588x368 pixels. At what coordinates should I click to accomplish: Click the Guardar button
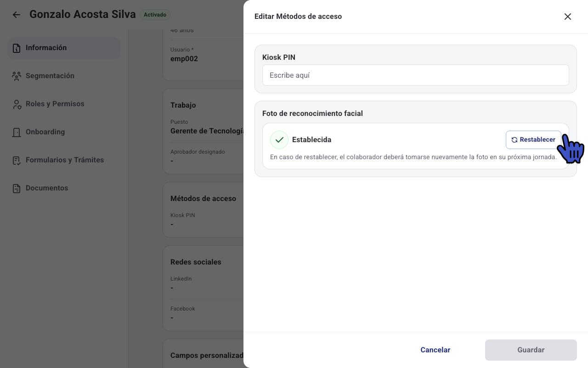[531, 350]
